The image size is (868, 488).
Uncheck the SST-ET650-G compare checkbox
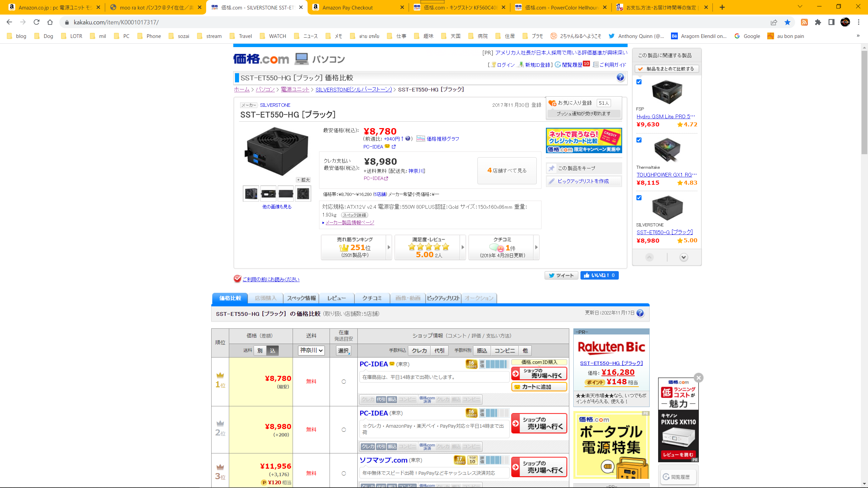coord(639,198)
